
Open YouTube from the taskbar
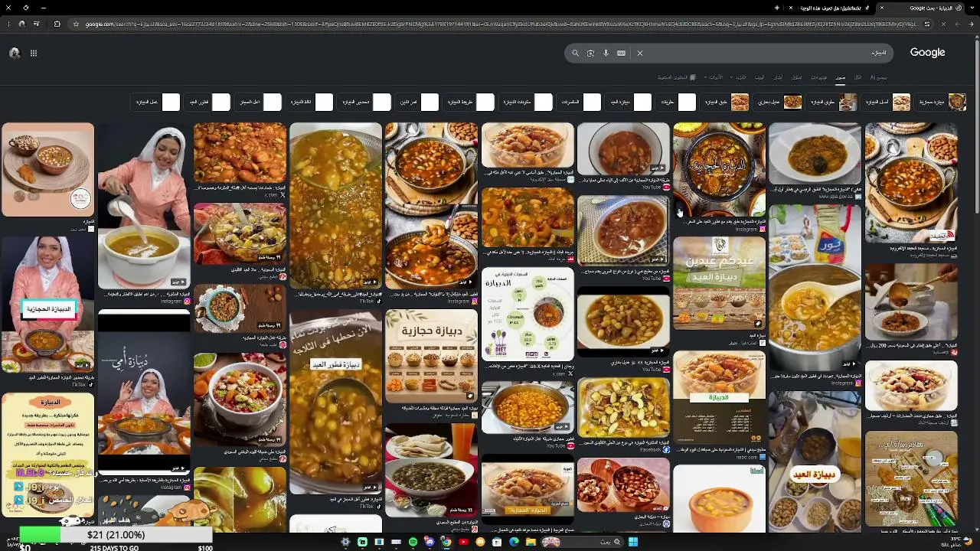[463, 542]
